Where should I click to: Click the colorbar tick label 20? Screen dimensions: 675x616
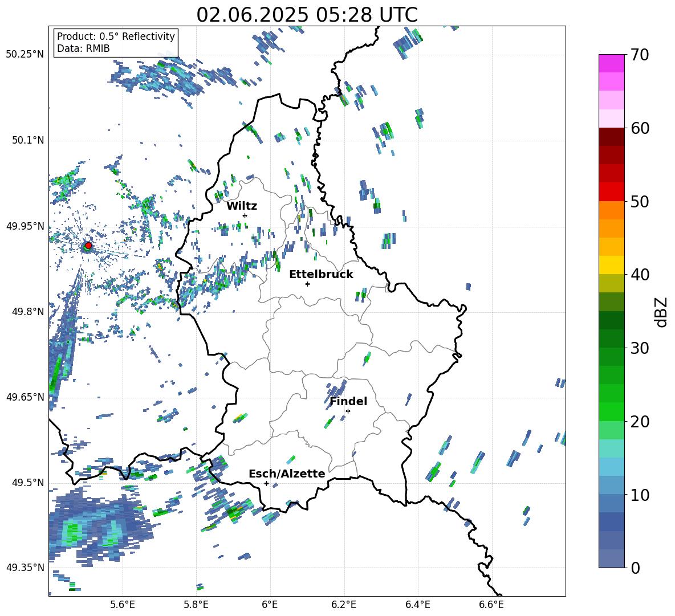639,422
